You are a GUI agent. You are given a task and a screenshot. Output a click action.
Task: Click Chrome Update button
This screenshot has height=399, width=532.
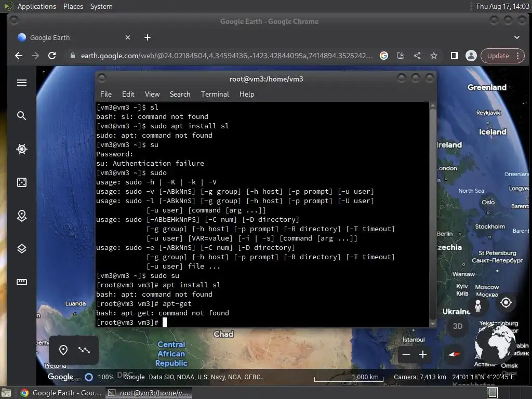coord(498,56)
